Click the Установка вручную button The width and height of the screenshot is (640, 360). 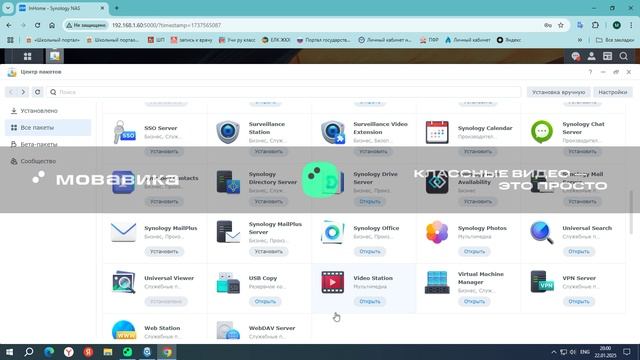(558, 92)
